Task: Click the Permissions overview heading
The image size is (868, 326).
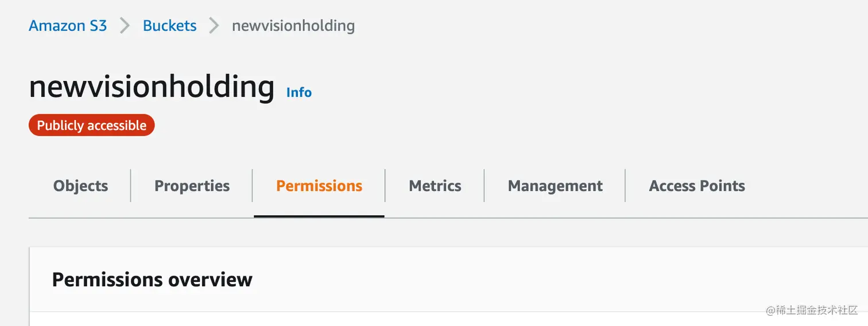Action: click(152, 280)
